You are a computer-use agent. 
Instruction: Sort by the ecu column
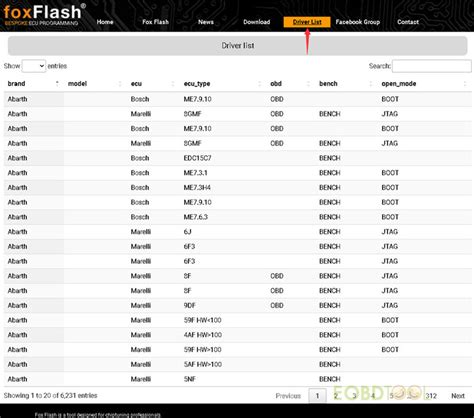[153, 84]
